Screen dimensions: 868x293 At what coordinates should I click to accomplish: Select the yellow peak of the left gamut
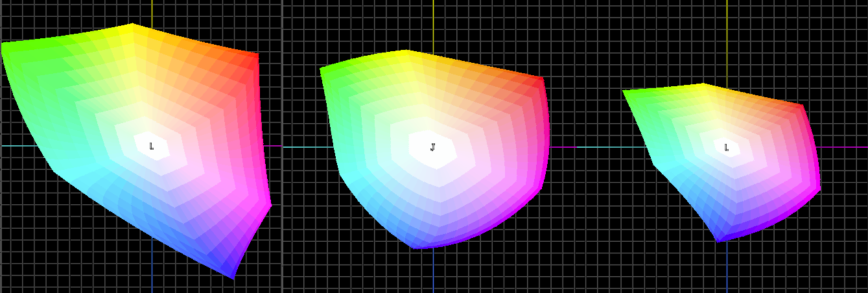click(x=133, y=27)
